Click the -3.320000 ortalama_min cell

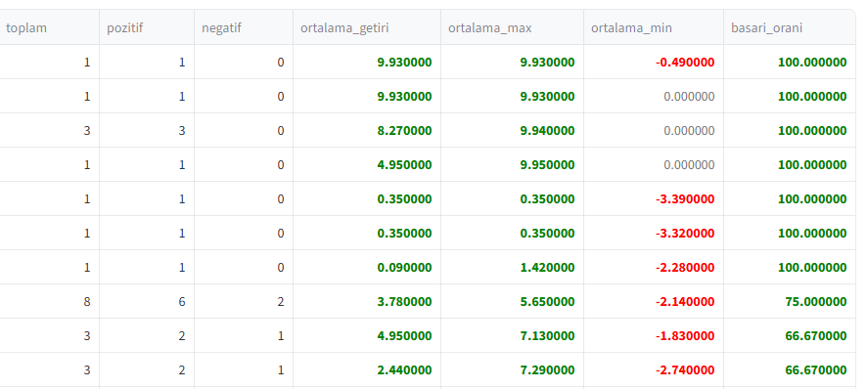[654, 234]
